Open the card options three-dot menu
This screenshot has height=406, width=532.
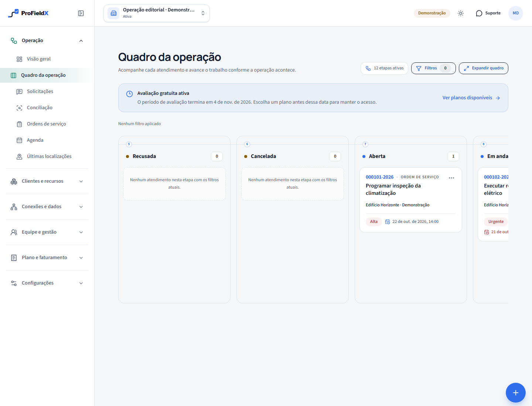tap(451, 178)
